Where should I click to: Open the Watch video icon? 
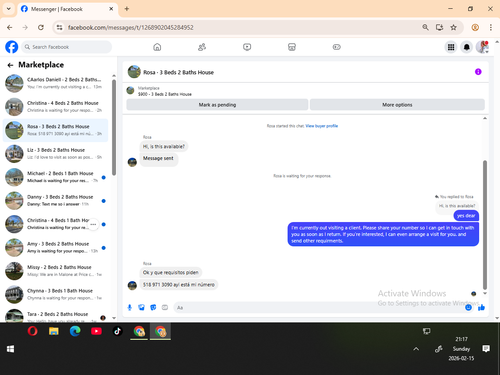pos(247,47)
